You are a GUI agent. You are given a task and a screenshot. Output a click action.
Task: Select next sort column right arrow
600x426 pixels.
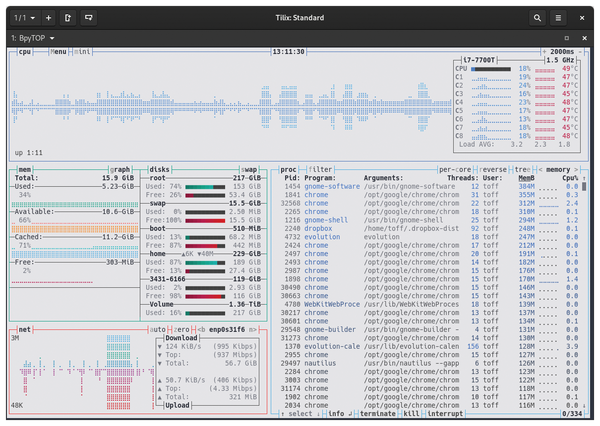pyautogui.click(x=576, y=170)
